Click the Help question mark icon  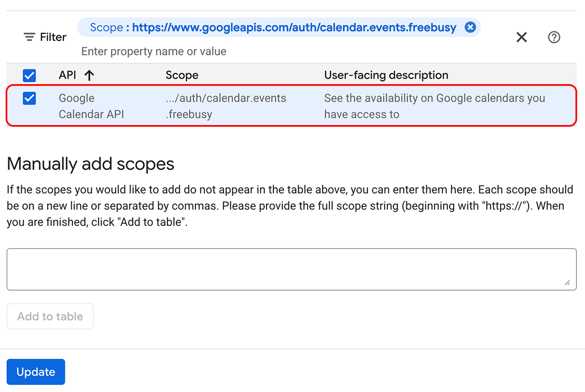(554, 37)
